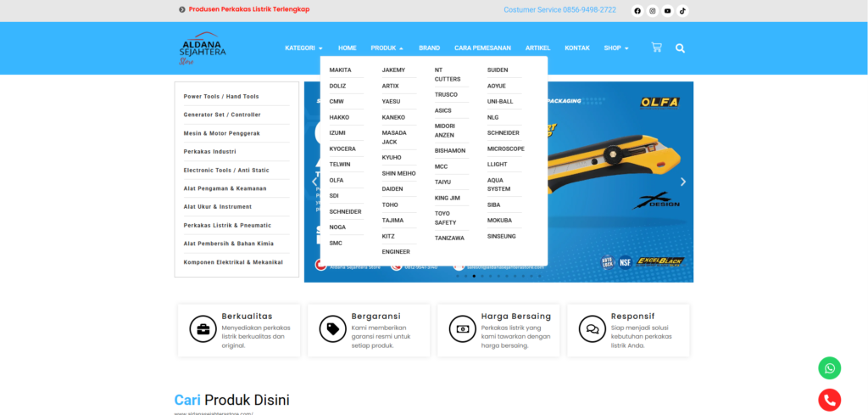868x415 pixels.
Task: Open the shopping cart icon
Action: (x=656, y=48)
